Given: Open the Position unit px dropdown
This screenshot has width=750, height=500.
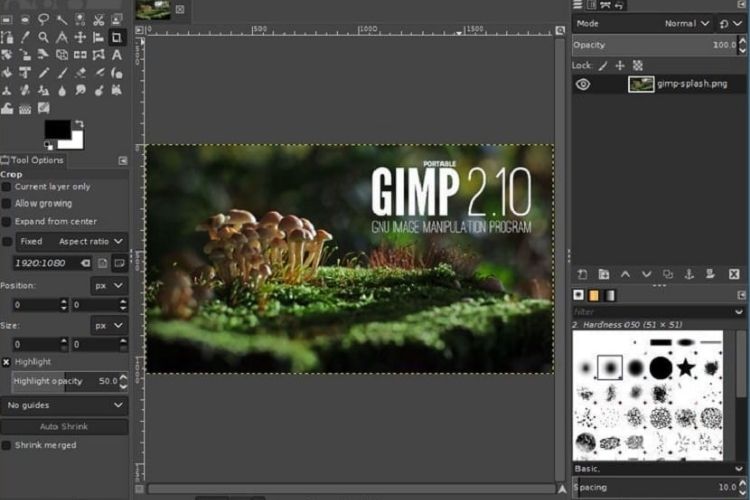Looking at the screenshot, I should point(109,286).
